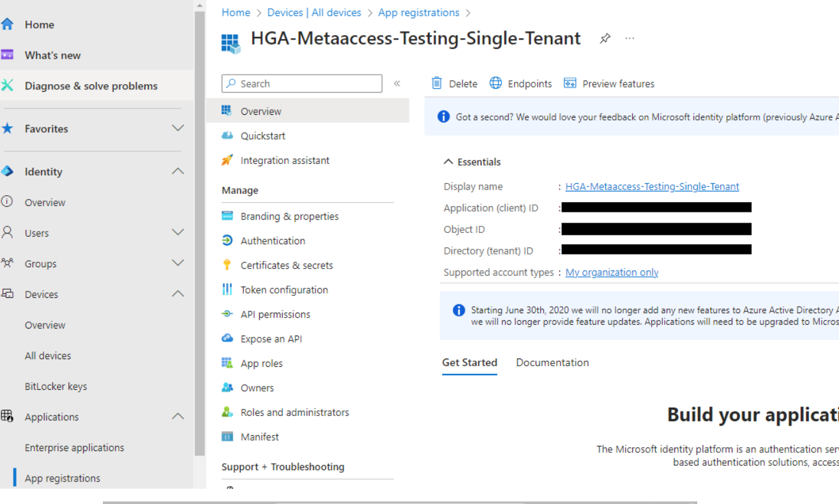The width and height of the screenshot is (839, 504).
Task: Click the Endpoints globe icon
Action: pos(495,83)
